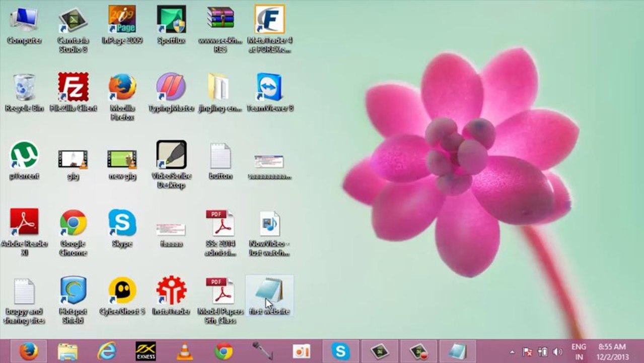
Task: Open VideoScribe Desktop shortcut
Action: pyautogui.click(x=171, y=164)
